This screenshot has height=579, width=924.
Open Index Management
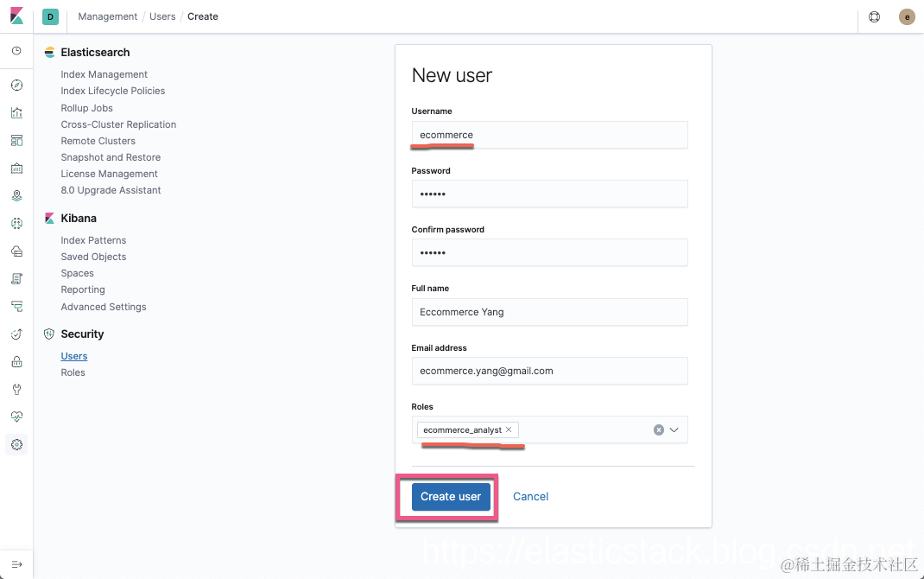tap(104, 74)
